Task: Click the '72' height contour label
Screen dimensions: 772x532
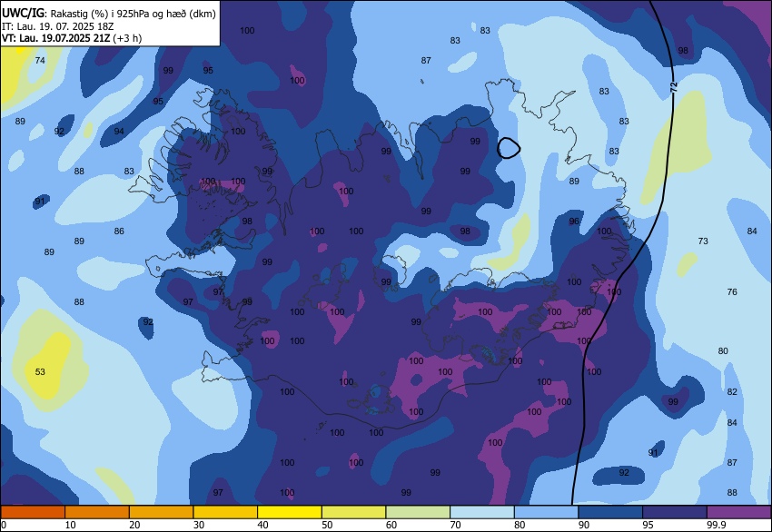Action: pos(674,87)
